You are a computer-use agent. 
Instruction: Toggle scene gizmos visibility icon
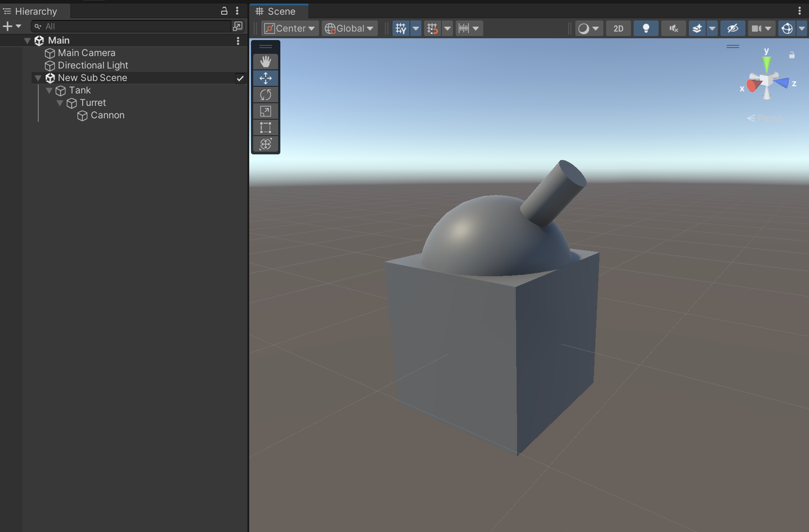(787, 28)
